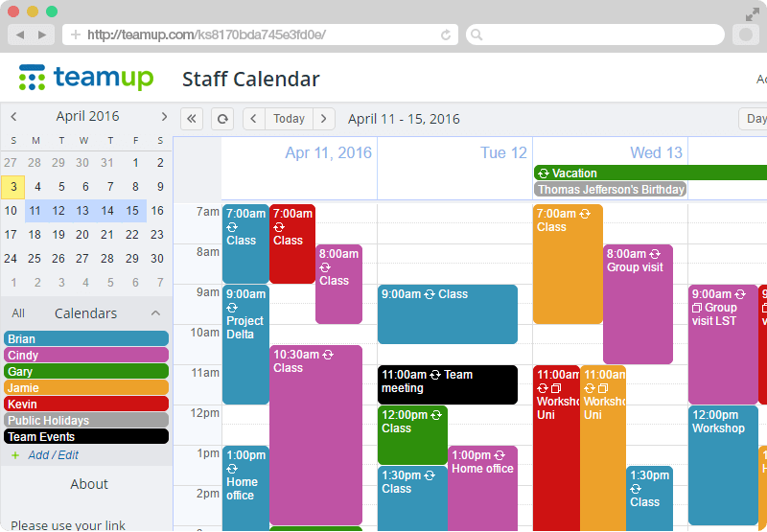767x532 pixels.
Task: Expand the About section
Action: (88, 484)
